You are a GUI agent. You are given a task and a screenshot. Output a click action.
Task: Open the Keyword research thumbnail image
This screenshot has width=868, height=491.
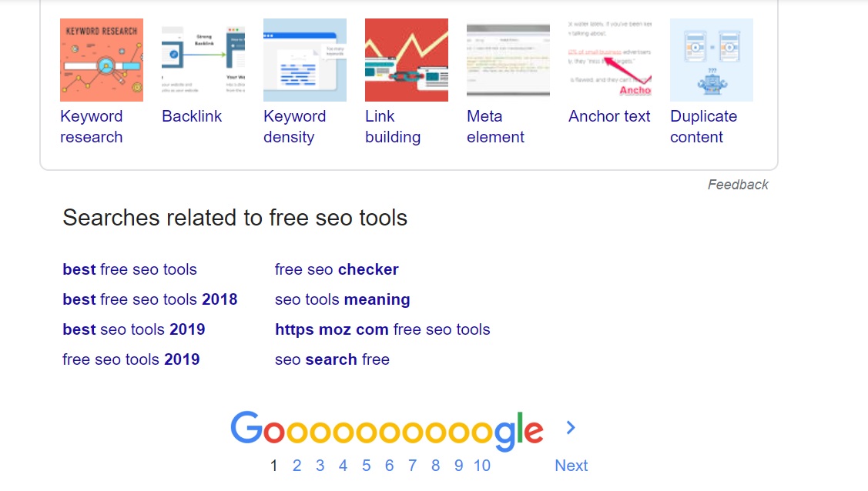[102, 60]
